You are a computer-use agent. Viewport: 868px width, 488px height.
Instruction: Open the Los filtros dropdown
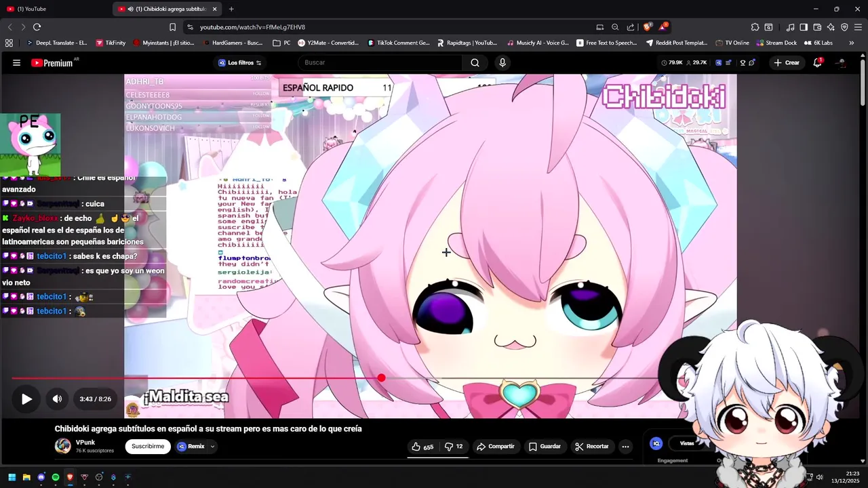click(240, 63)
